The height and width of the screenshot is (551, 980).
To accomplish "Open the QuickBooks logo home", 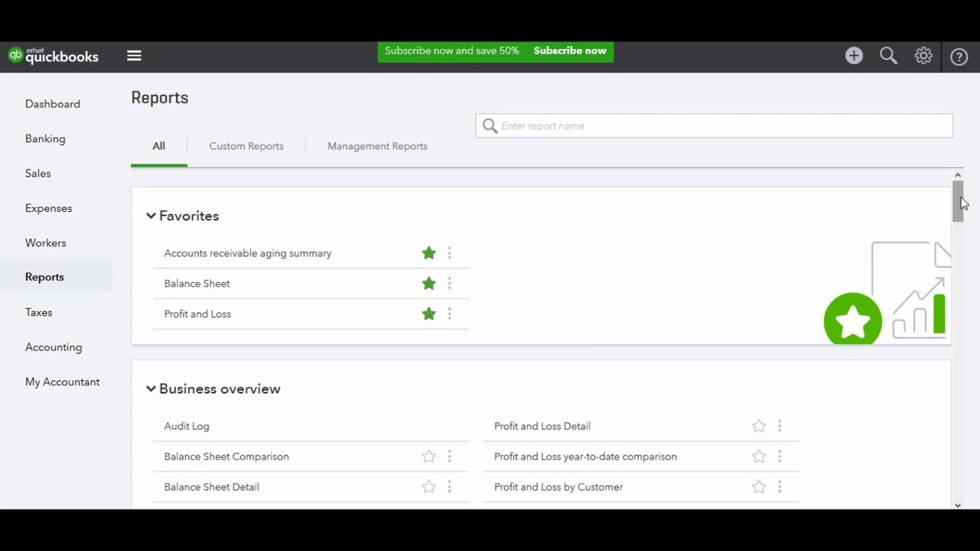I will [x=54, y=56].
